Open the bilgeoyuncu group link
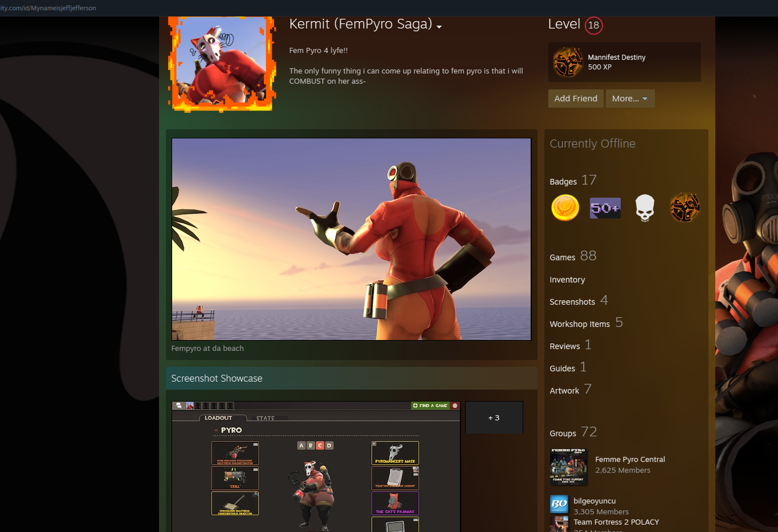Image resolution: width=778 pixels, height=532 pixels. pyautogui.click(x=594, y=501)
